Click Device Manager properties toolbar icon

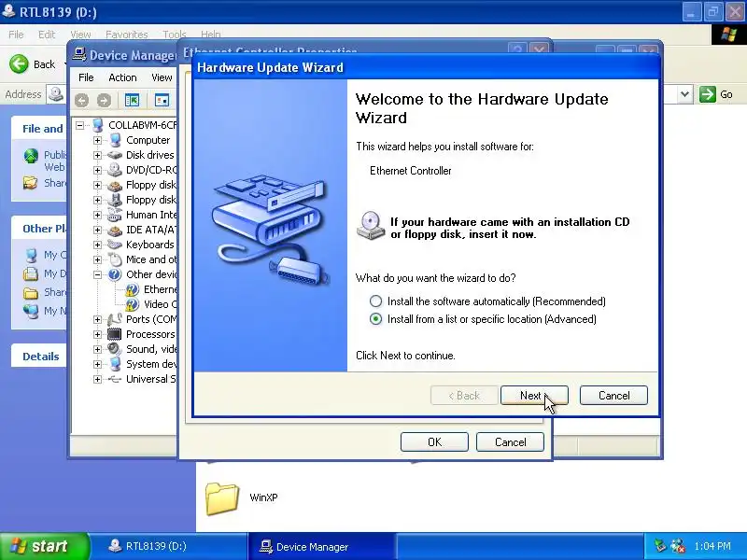pos(162,100)
